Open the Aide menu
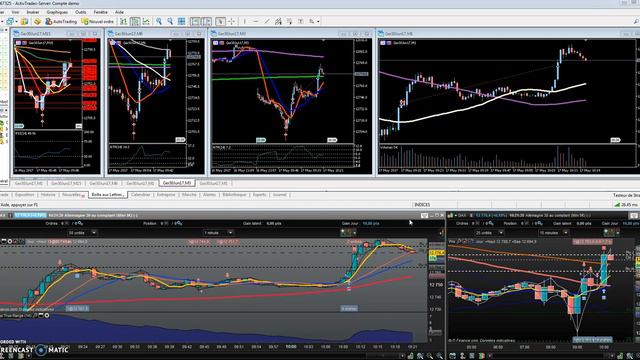 click(x=119, y=12)
